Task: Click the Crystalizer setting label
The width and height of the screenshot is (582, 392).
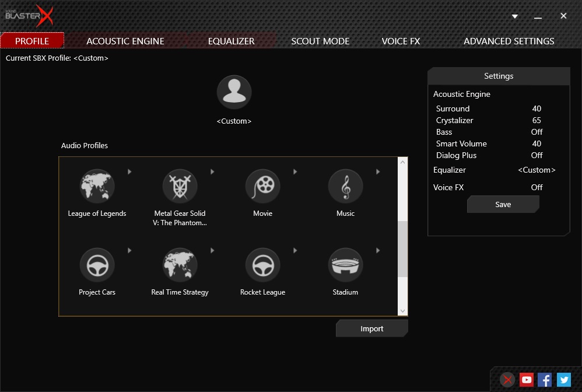Action: tap(455, 120)
